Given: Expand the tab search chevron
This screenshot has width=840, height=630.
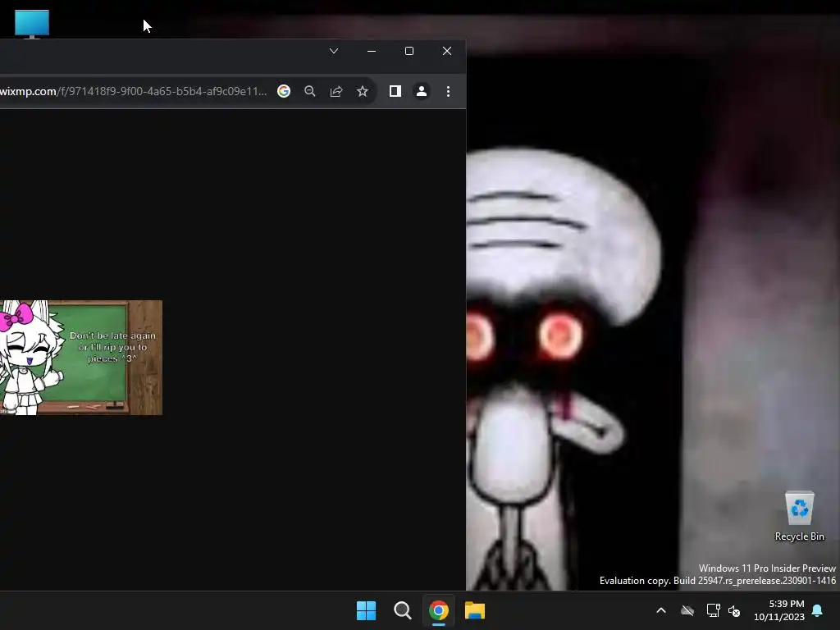Looking at the screenshot, I should pyautogui.click(x=334, y=51).
